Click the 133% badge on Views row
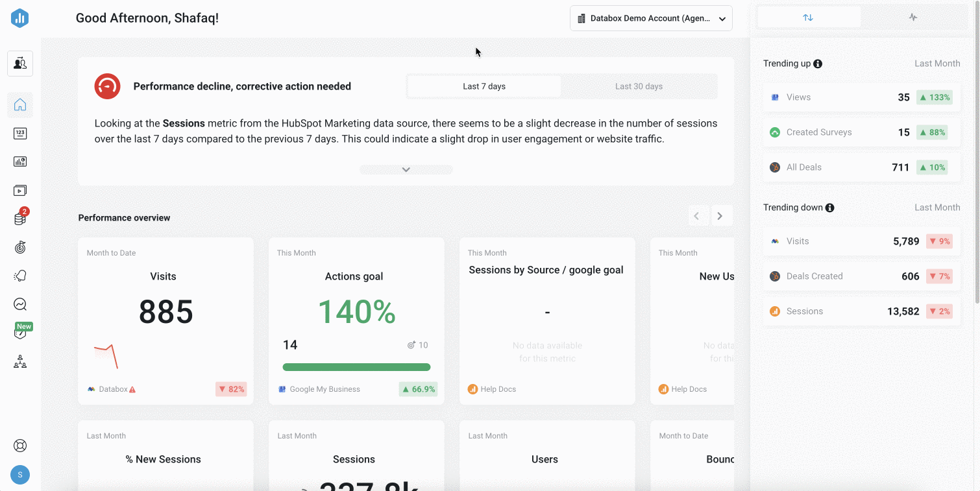The width and height of the screenshot is (980, 491). (934, 97)
